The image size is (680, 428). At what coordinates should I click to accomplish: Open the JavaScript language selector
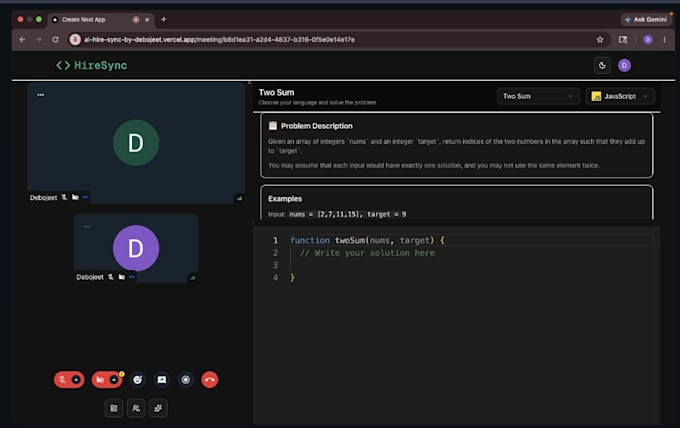coord(620,96)
